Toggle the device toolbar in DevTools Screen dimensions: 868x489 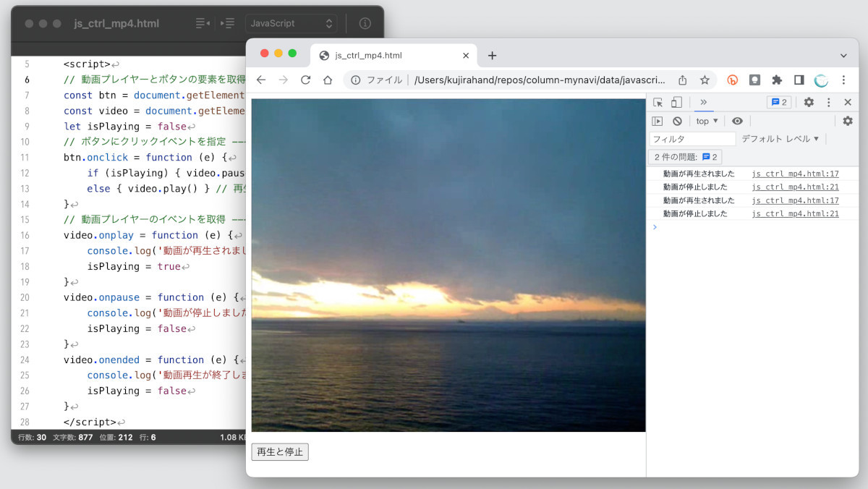pyautogui.click(x=676, y=103)
